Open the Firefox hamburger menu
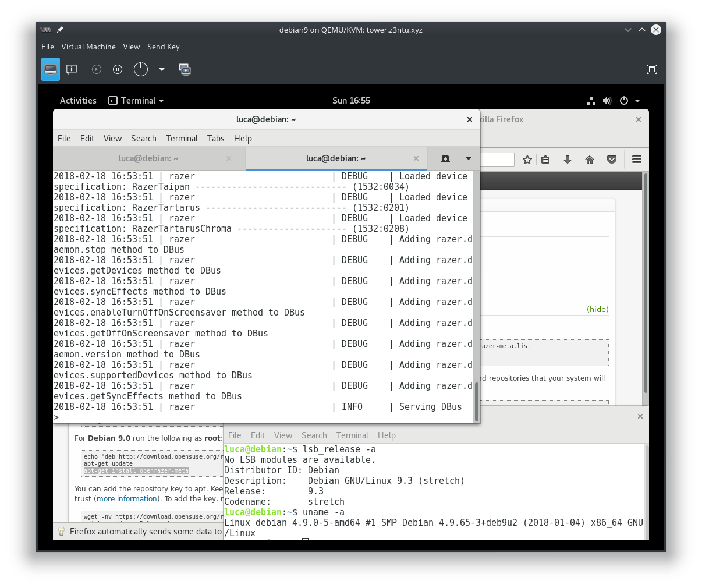 (x=636, y=159)
